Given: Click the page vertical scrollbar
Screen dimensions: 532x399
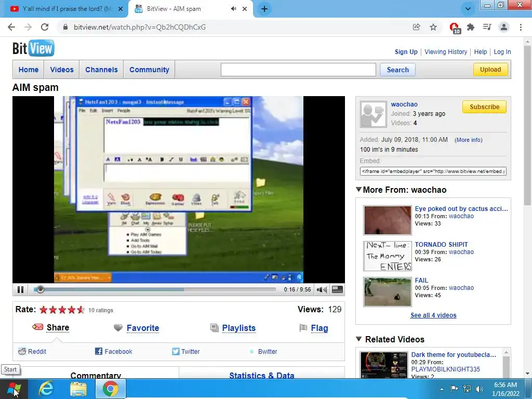Looking at the screenshot, I should [x=527, y=126].
